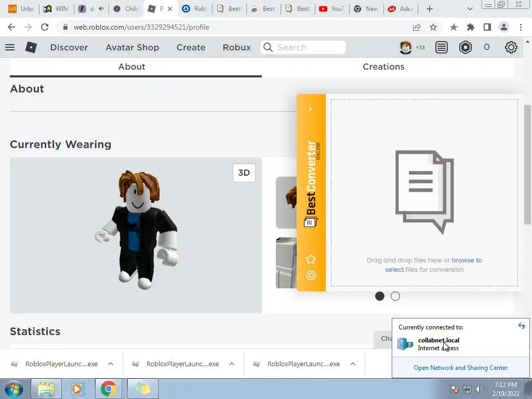Expand options for second RobloxPlayerLauncher download

(232, 364)
